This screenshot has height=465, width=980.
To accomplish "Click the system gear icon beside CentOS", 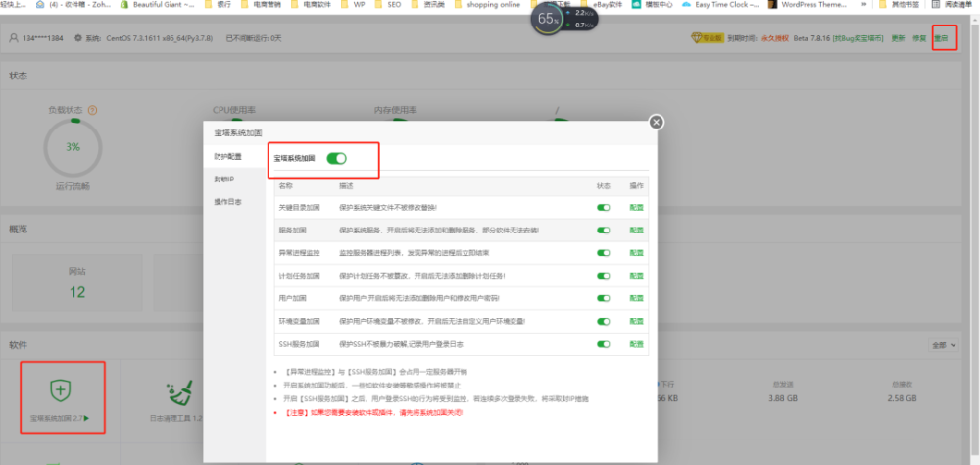I will click(x=77, y=38).
